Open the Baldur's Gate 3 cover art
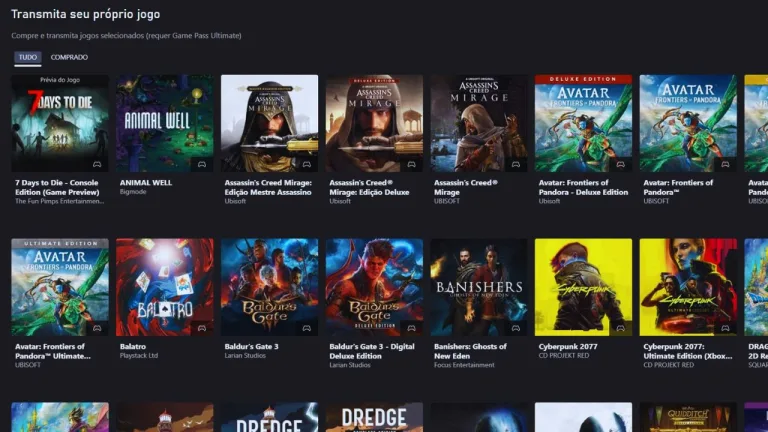768x432 pixels. click(269, 287)
